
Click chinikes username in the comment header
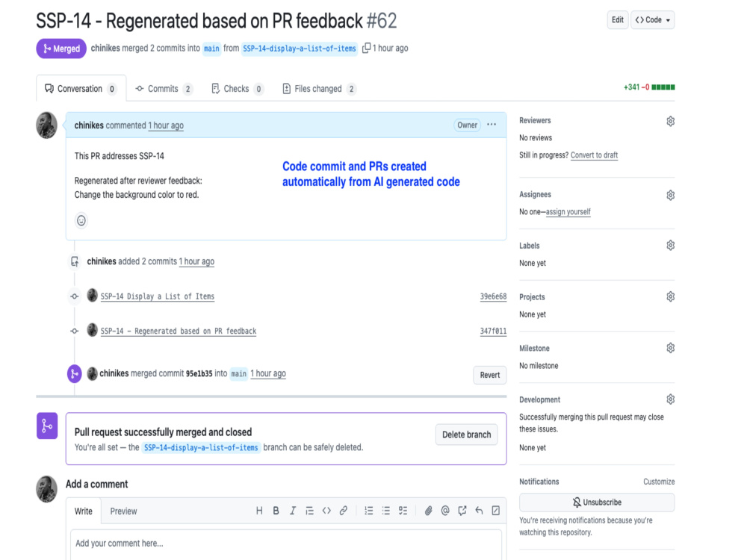pos(89,125)
